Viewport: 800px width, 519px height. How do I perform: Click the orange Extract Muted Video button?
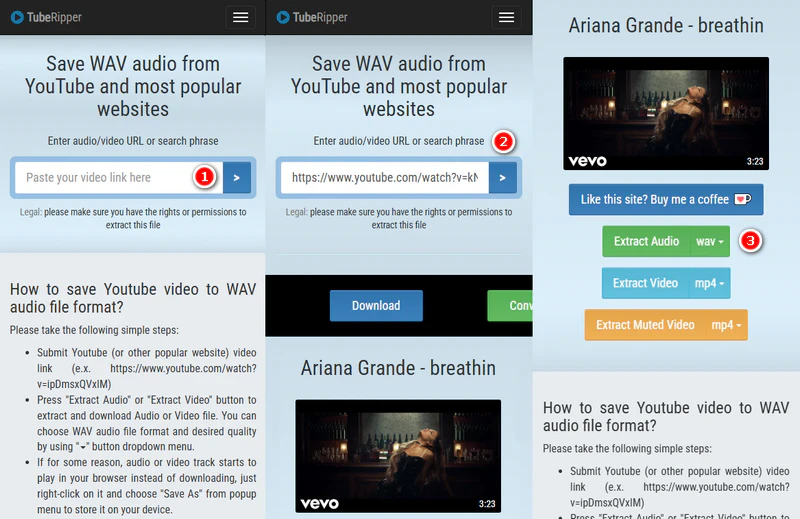644,326
